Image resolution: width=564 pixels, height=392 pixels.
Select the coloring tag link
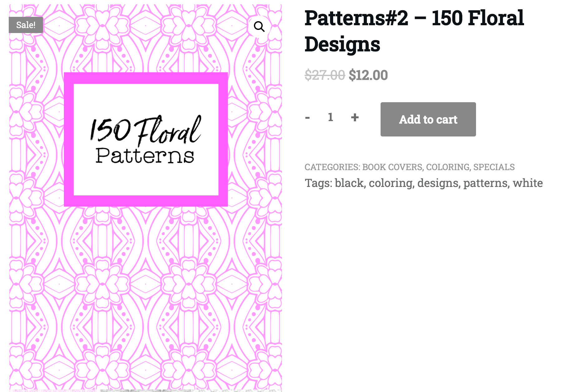pos(391,183)
